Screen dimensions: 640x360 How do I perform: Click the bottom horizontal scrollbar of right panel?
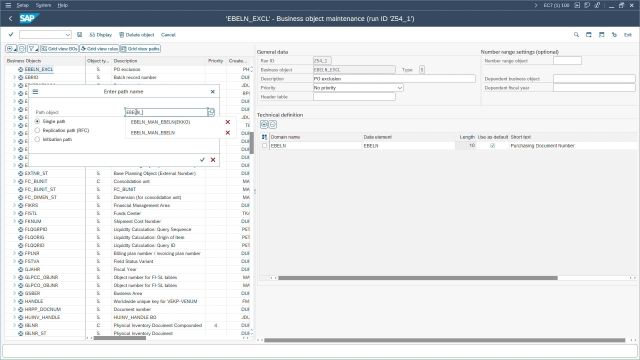click(x=444, y=340)
